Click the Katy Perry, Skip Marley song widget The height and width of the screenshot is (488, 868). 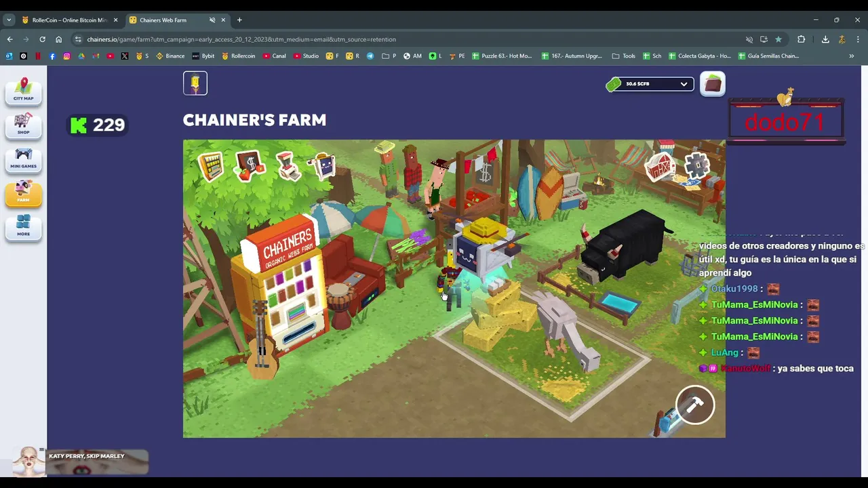point(81,462)
